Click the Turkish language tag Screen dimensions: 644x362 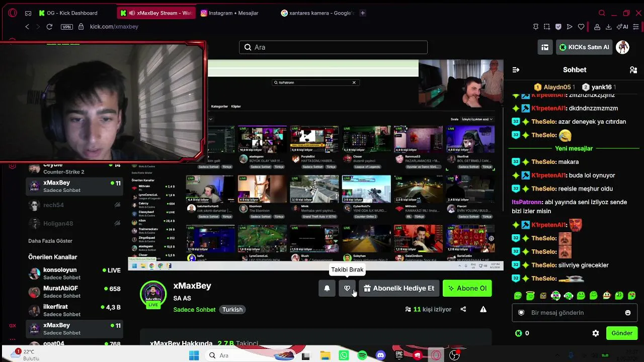tap(232, 310)
